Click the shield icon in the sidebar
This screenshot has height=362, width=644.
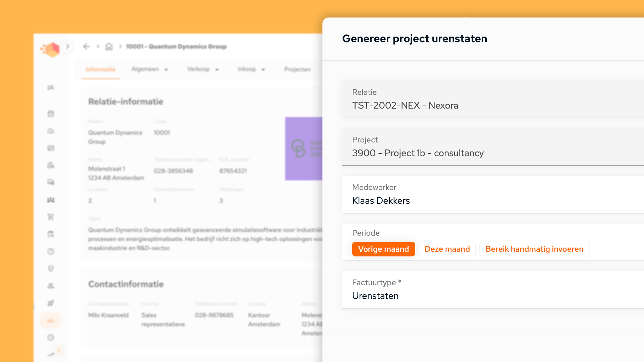coord(51,268)
